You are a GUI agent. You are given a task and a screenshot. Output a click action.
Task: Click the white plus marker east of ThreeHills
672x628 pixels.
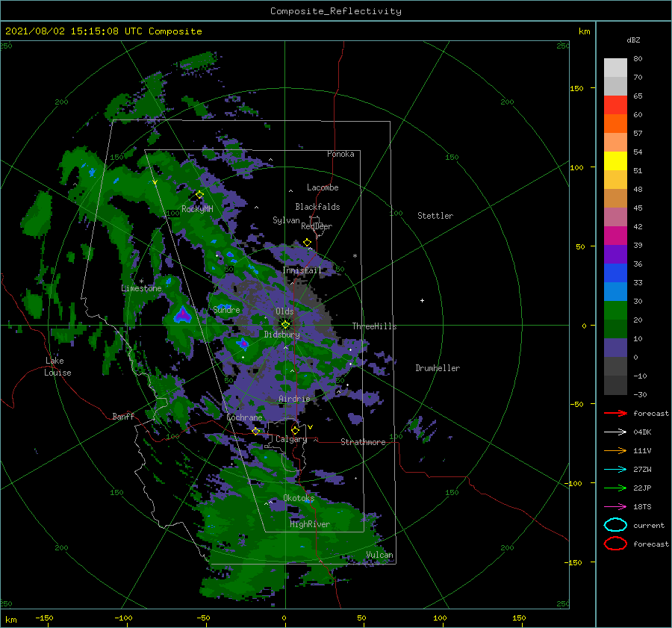(422, 300)
